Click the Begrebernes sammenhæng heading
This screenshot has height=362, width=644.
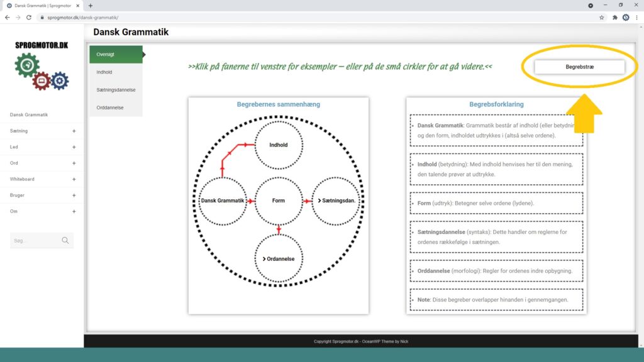click(279, 104)
